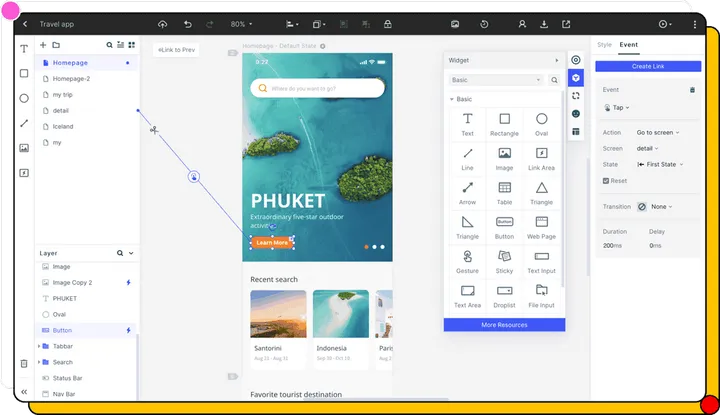Pick the Sticky widget
720x415 pixels.
coord(504,262)
